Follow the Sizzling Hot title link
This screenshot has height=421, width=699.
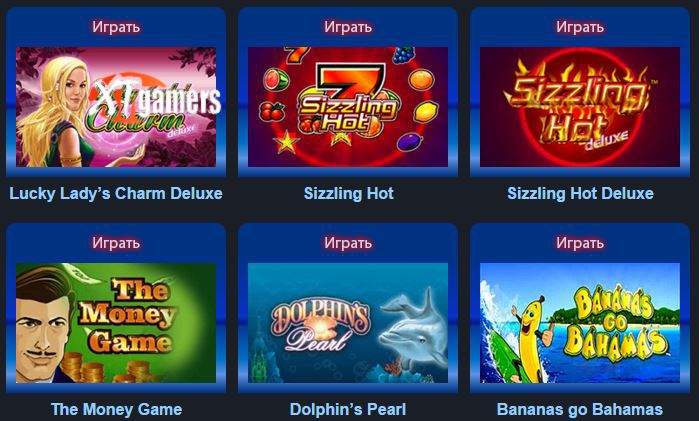tap(349, 194)
